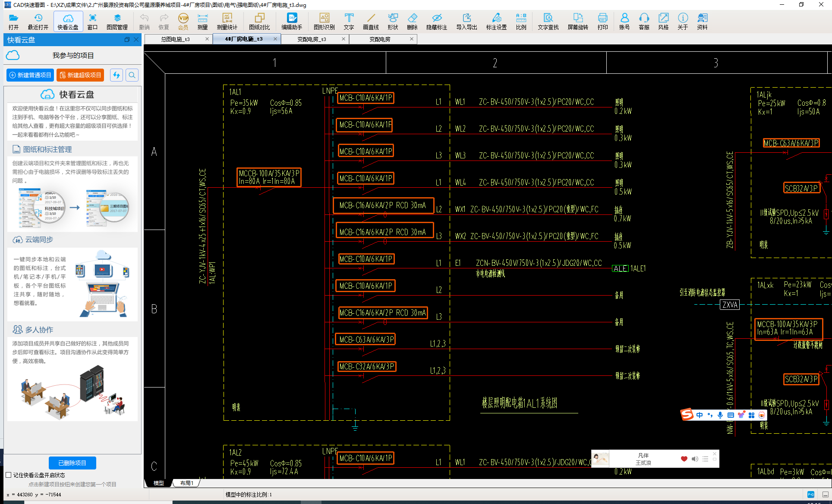Screen dimensions: 832x504
Task: Click the 新建超级项目 button
Action: [80, 75]
